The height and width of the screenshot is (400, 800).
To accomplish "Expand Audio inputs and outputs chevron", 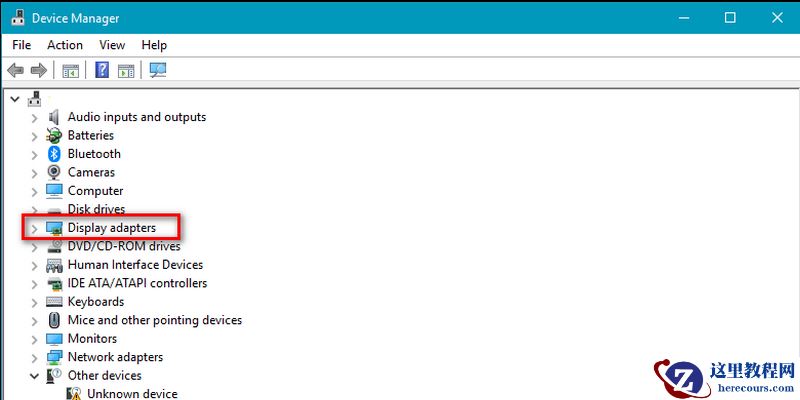I will tap(34, 118).
